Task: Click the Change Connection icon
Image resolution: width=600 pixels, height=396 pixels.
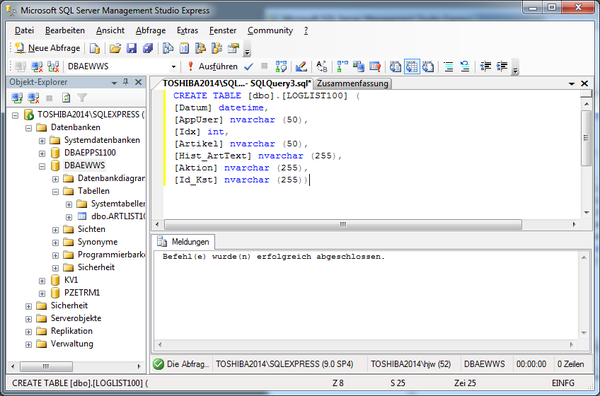Action: tap(53, 67)
